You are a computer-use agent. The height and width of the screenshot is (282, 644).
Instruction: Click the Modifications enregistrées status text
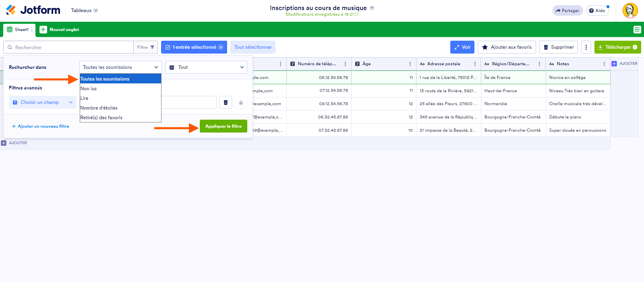point(322,15)
